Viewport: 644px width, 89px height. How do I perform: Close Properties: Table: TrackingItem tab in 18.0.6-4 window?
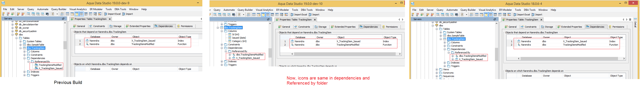[x=541, y=20]
